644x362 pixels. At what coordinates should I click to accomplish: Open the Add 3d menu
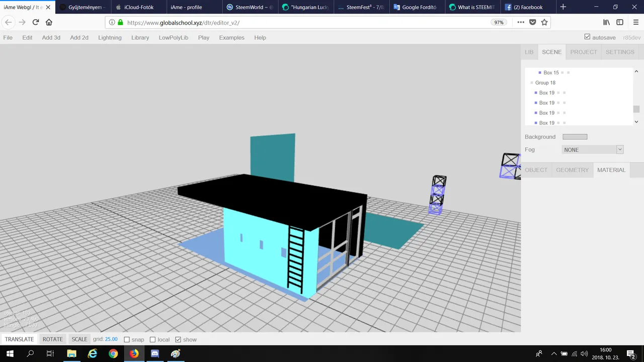click(51, 38)
